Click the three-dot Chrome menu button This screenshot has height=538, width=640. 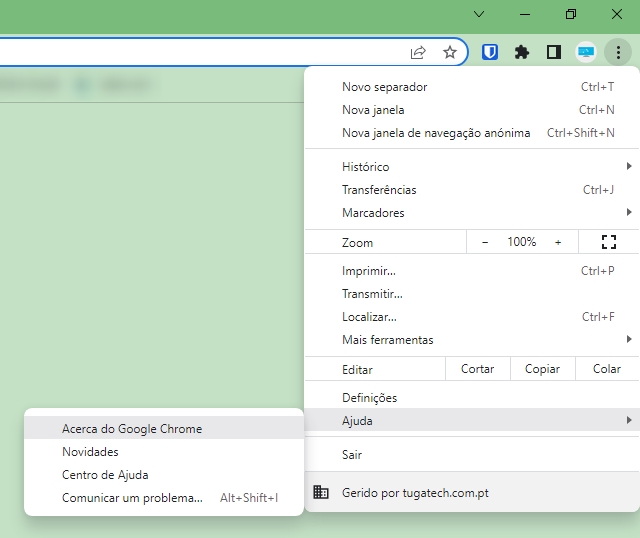click(x=618, y=52)
